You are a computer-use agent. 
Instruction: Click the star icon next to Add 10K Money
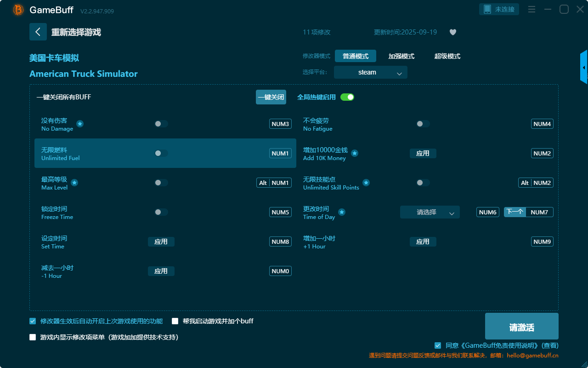point(355,153)
